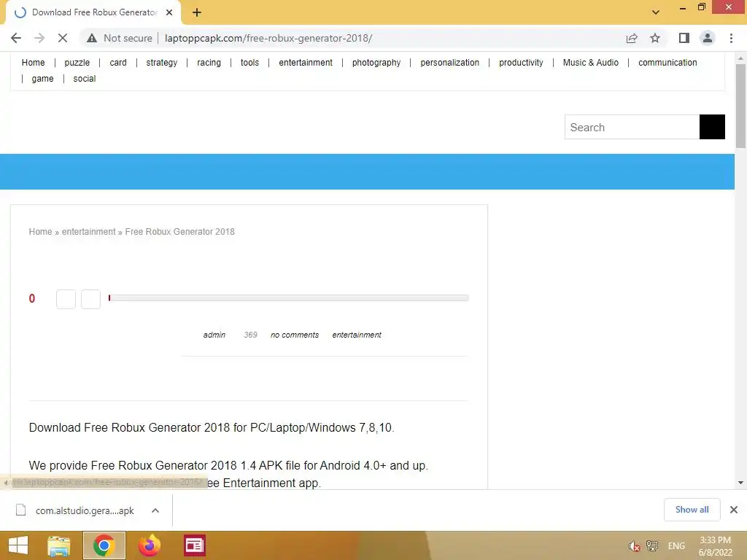Open the Chrome profile avatar
The width and height of the screenshot is (747, 560).
[708, 38]
